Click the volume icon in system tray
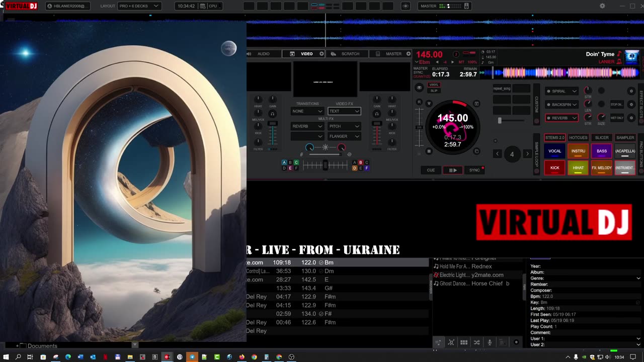 pos(607,357)
